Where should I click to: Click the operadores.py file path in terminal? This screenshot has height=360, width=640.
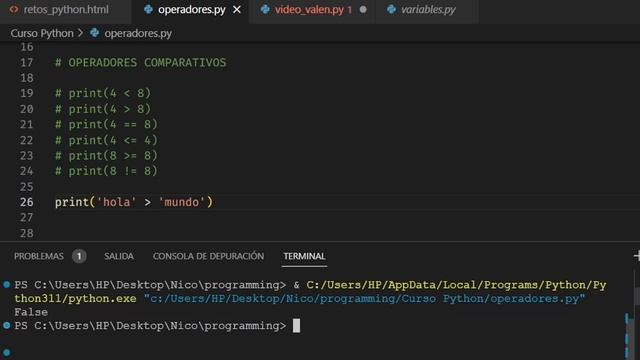pos(364,299)
